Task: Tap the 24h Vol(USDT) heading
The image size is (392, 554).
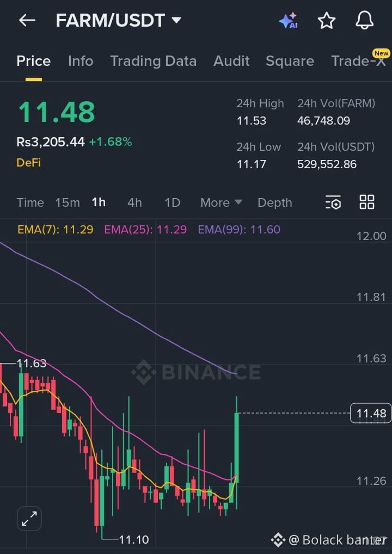Action: 336,147
